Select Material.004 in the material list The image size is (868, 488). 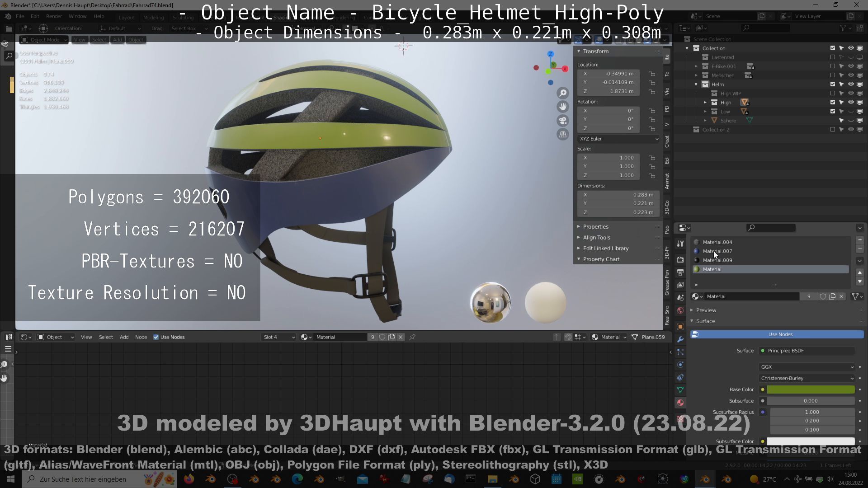tap(771, 242)
